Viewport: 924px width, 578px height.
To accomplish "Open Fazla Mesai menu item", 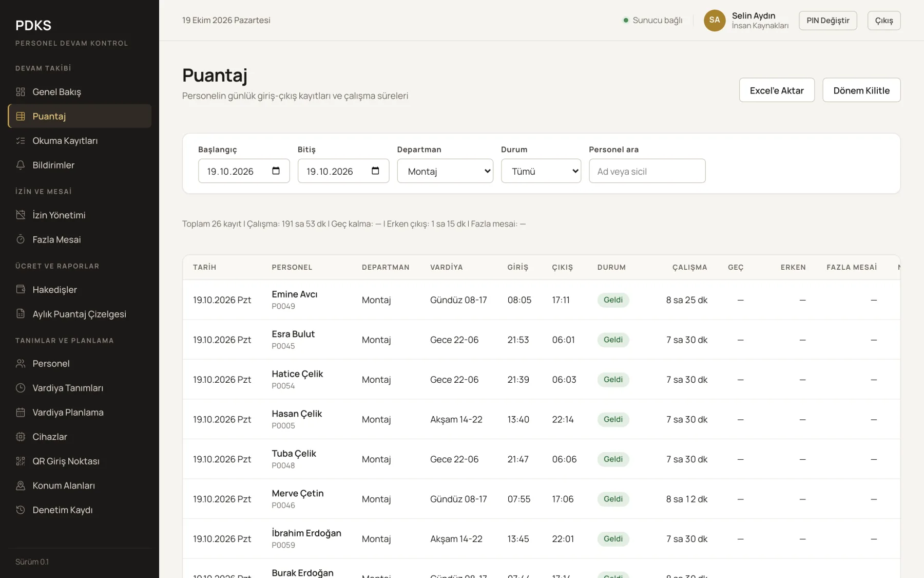I will pyautogui.click(x=80, y=239).
